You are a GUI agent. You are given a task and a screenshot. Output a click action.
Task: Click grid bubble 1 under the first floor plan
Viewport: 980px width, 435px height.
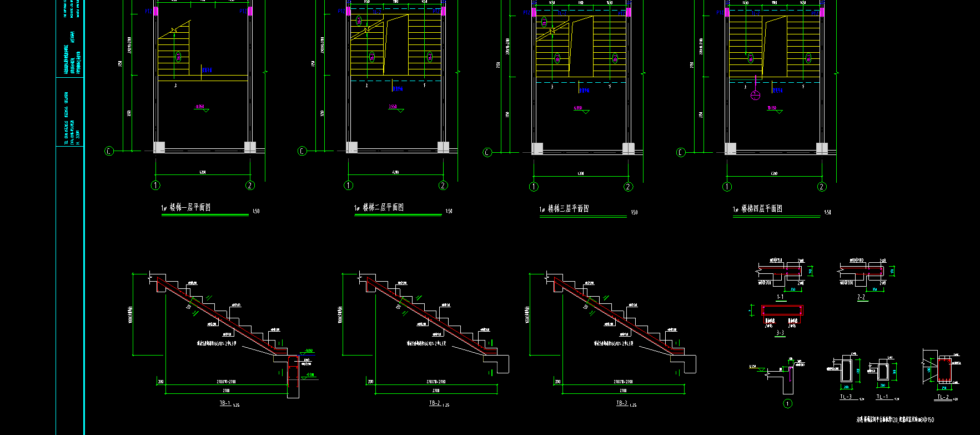click(x=155, y=186)
